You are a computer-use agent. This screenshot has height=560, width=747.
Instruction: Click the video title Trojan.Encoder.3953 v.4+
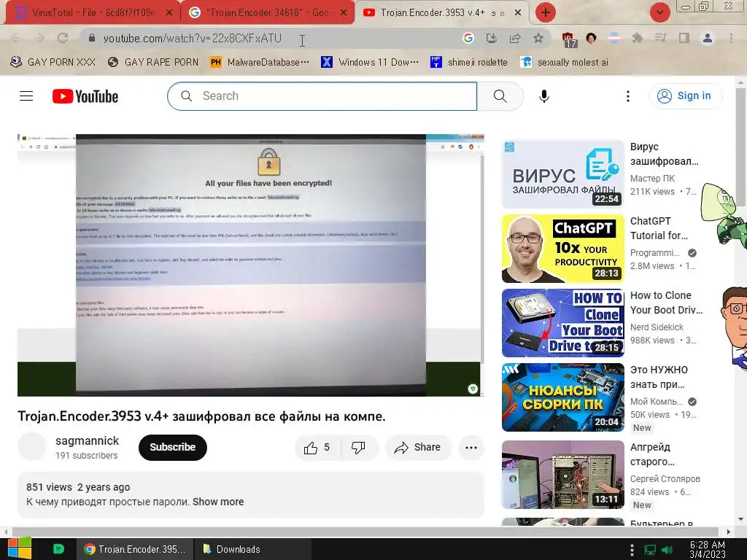[x=201, y=416]
